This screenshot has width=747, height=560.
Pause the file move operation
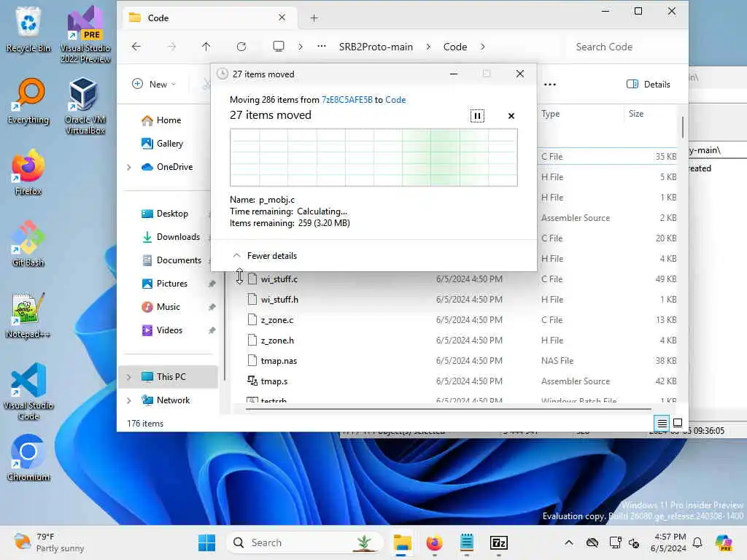coord(477,116)
